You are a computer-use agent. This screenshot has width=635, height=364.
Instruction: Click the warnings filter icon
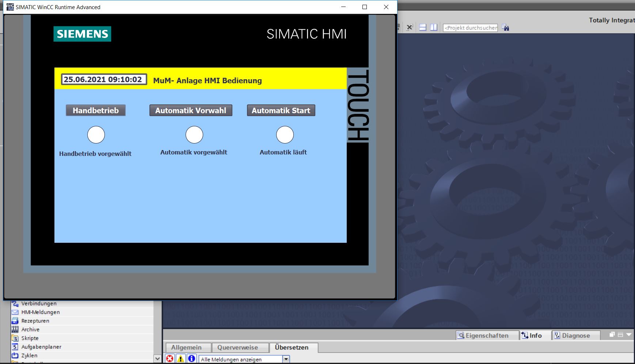pyautogui.click(x=180, y=359)
